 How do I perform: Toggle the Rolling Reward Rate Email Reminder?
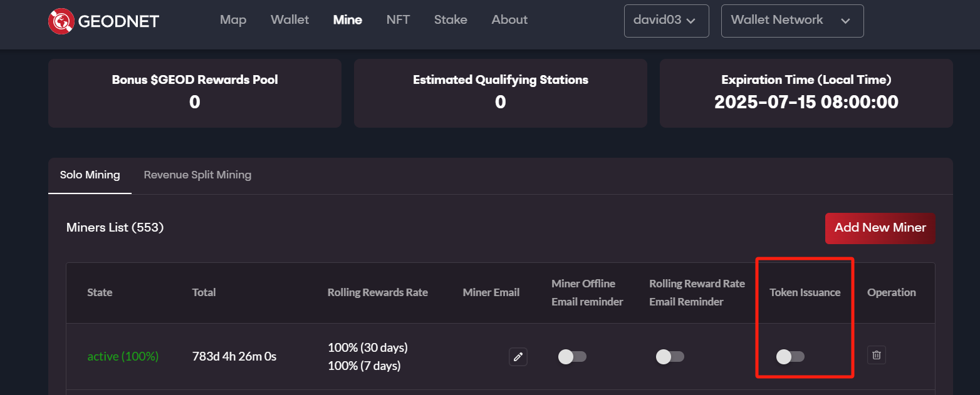pyautogui.click(x=670, y=357)
